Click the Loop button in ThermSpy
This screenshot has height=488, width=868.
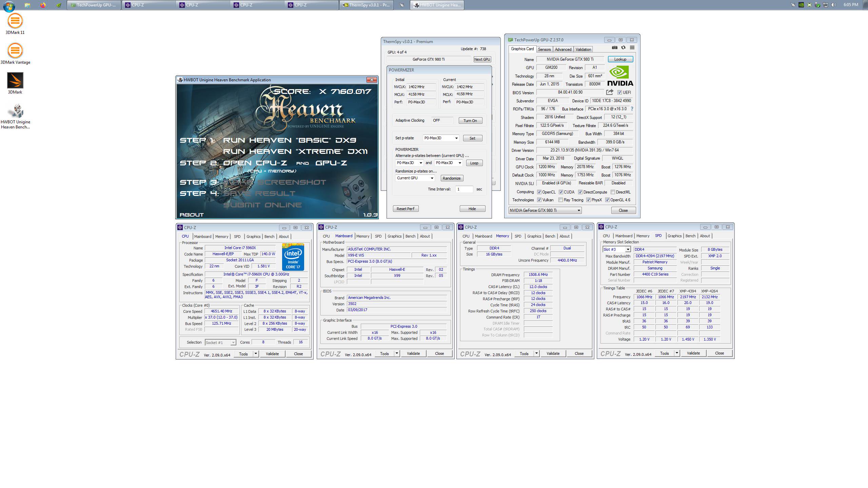(x=474, y=163)
